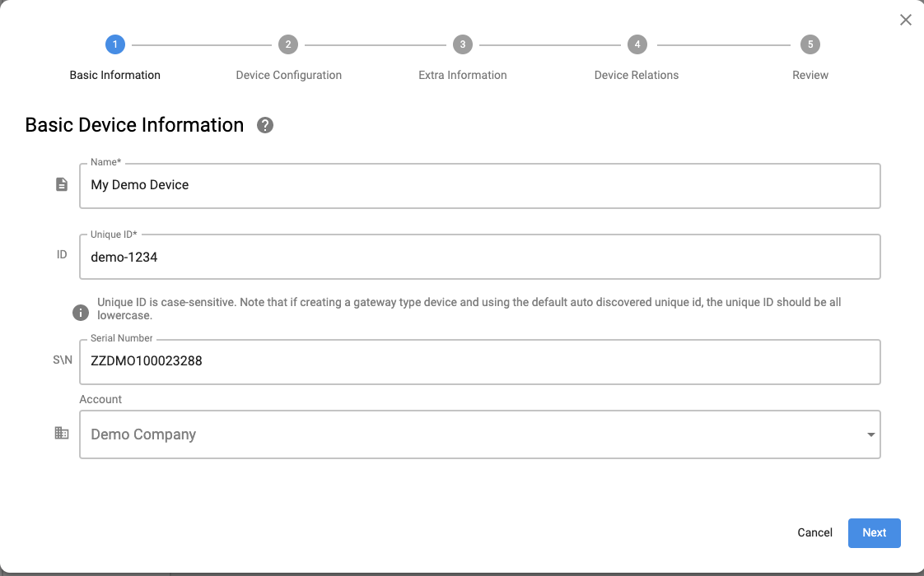
Task: Jump to step 2 circle
Action: click(x=288, y=44)
